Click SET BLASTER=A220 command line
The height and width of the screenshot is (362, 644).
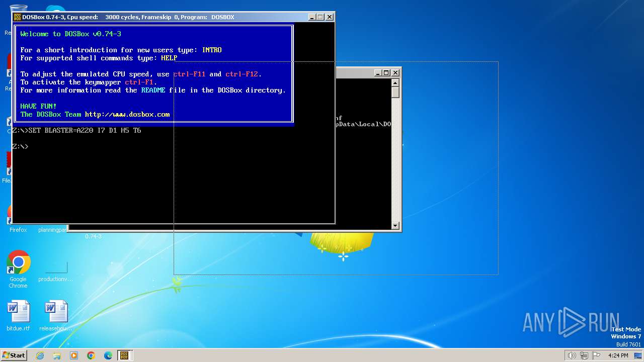click(76, 130)
